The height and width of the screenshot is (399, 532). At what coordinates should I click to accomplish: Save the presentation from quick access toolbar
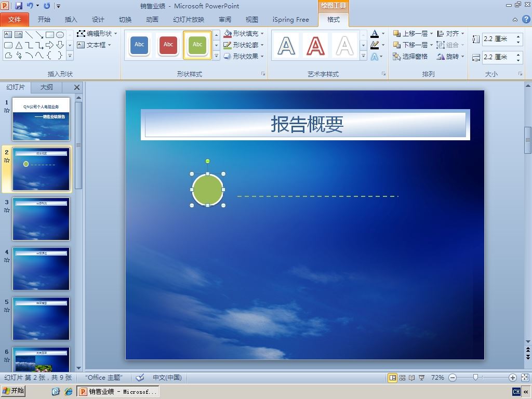click(19, 5)
